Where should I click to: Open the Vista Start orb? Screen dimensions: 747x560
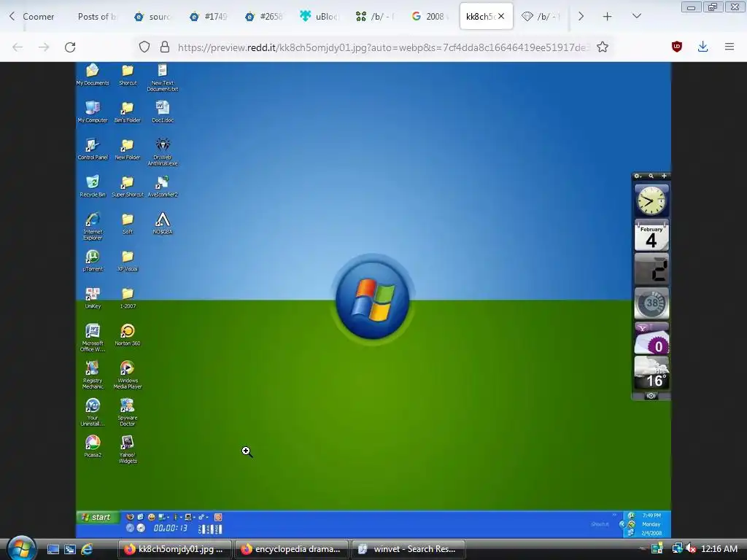click(x=21, y=548)
